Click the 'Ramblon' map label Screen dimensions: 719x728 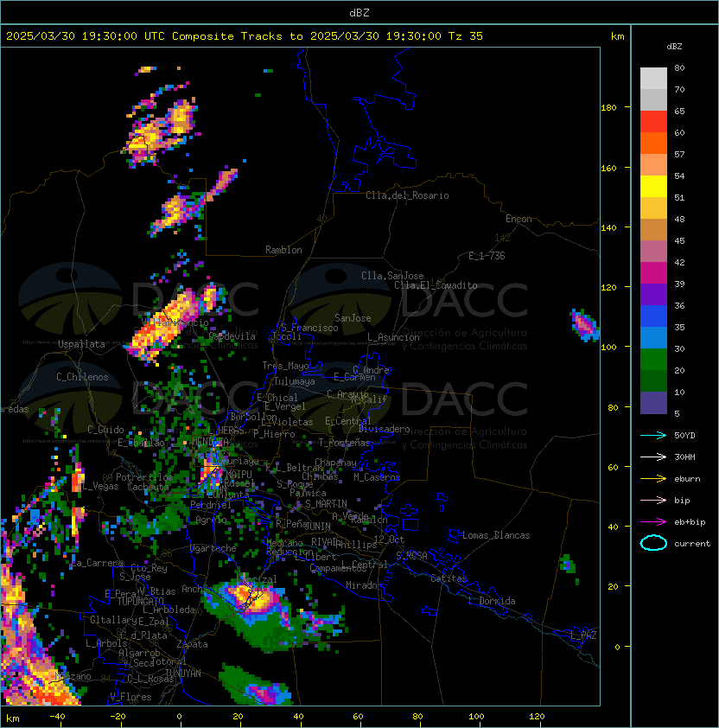click(283, 250)
